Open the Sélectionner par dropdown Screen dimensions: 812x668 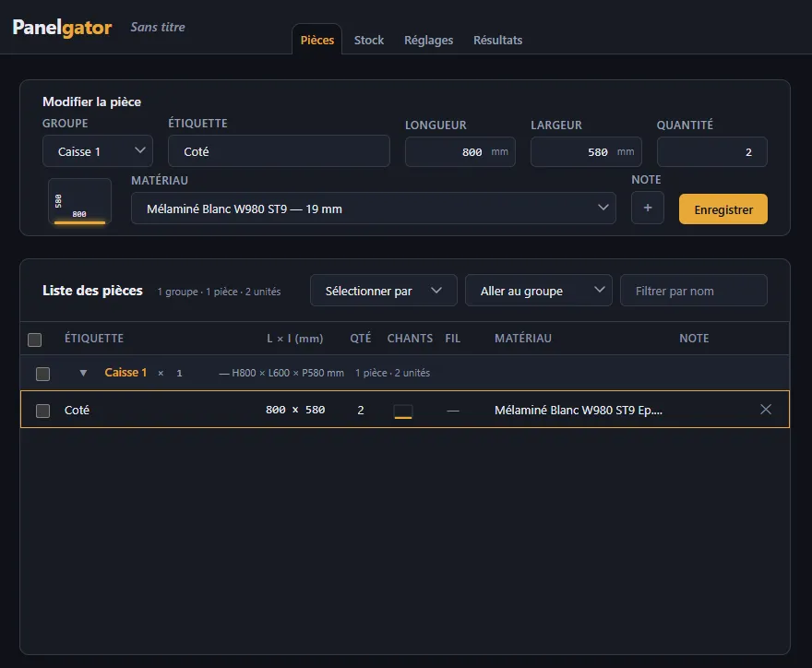coord(383,291)
